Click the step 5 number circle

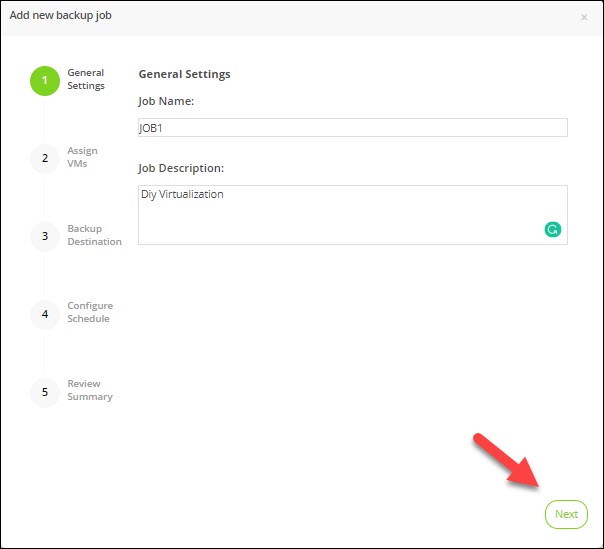(x=45, y=391)
